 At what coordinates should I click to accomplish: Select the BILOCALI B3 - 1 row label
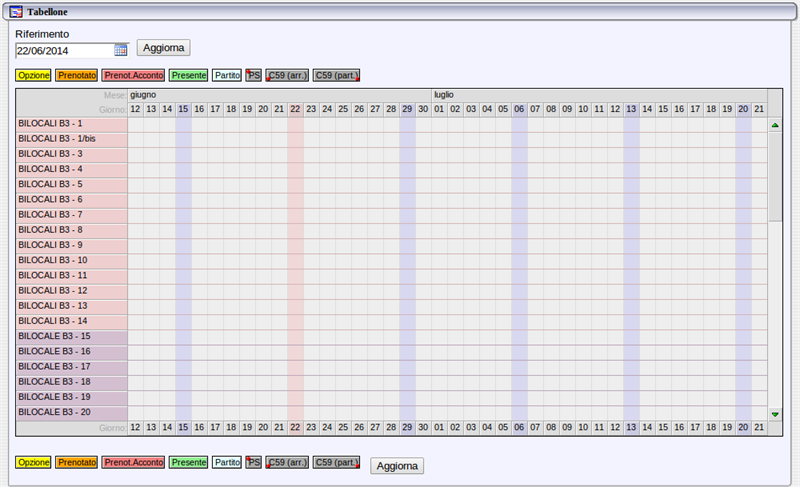point(71,124)
